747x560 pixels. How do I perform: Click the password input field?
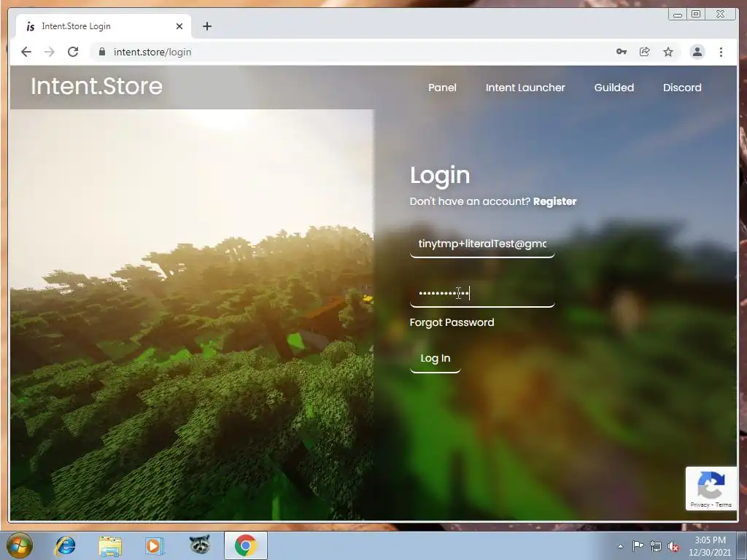482,293
